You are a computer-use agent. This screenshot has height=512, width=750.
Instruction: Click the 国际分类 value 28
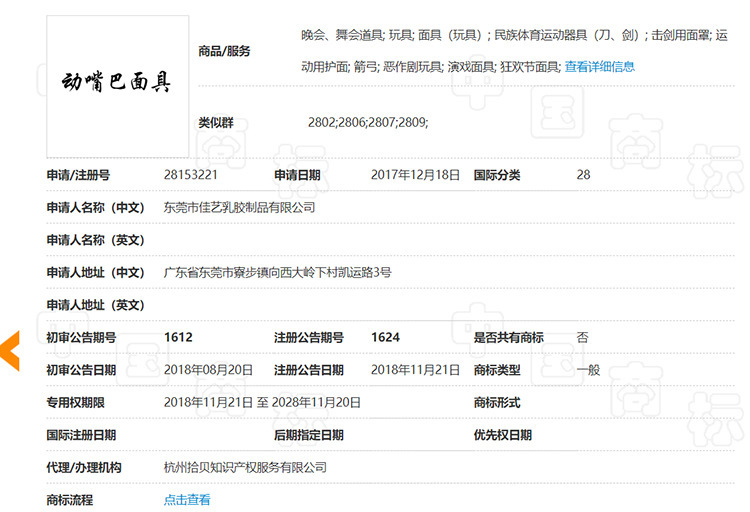583,175
